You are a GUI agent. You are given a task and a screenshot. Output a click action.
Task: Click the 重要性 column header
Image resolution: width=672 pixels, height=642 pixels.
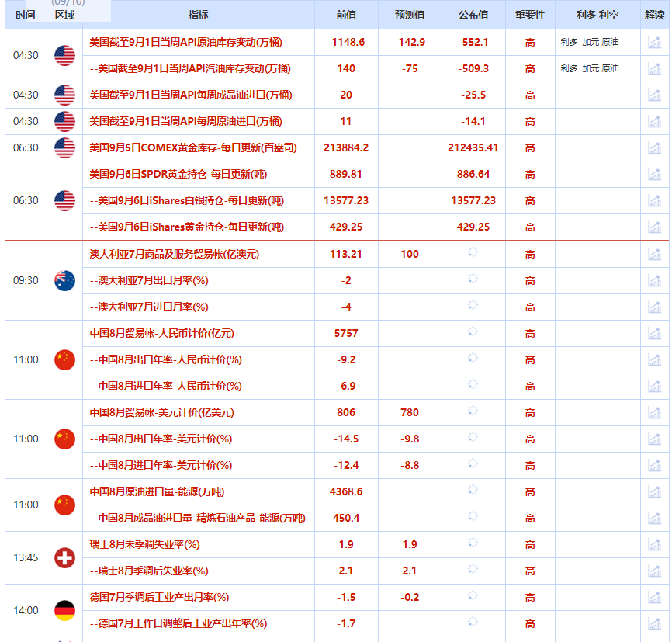530,16
